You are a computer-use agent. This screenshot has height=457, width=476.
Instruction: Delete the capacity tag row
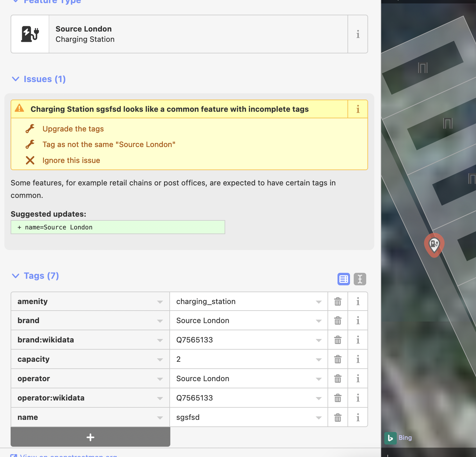pos(338,359)
